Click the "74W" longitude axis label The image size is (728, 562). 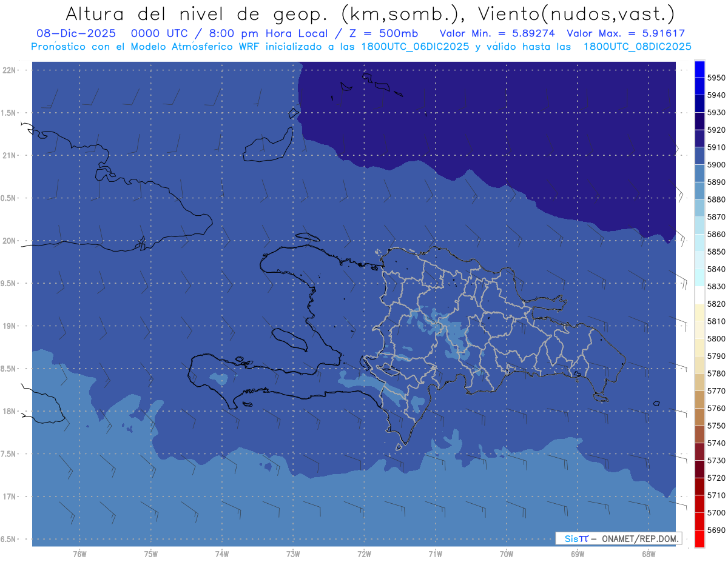pyautogui.click(x=222, y=554)
